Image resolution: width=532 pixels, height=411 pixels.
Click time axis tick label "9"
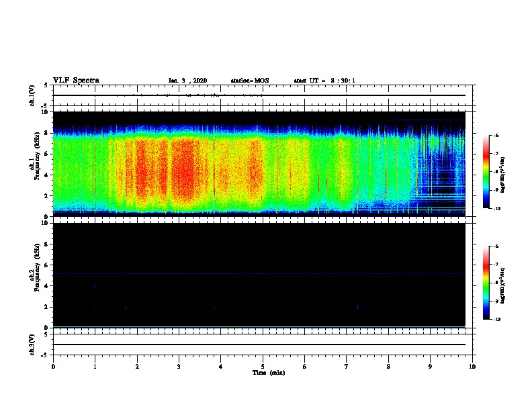[x=430, y=367]
